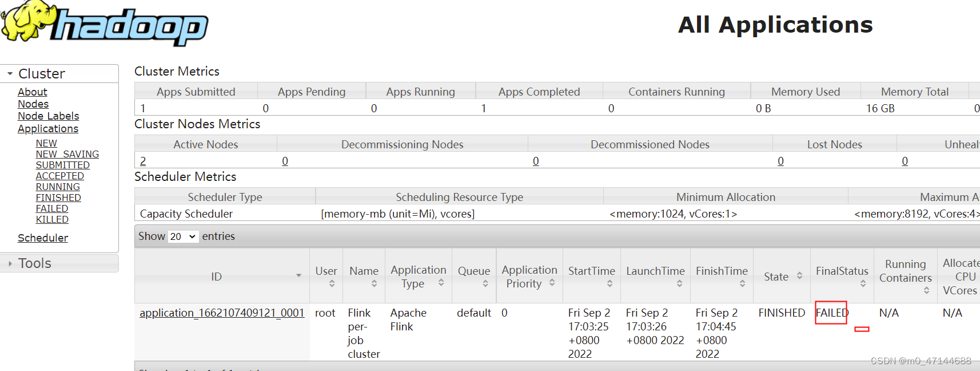Sort by Queue column sort icon
This screenshot has width=980, height=371.
pyautogui.click(x=485, y=283)
